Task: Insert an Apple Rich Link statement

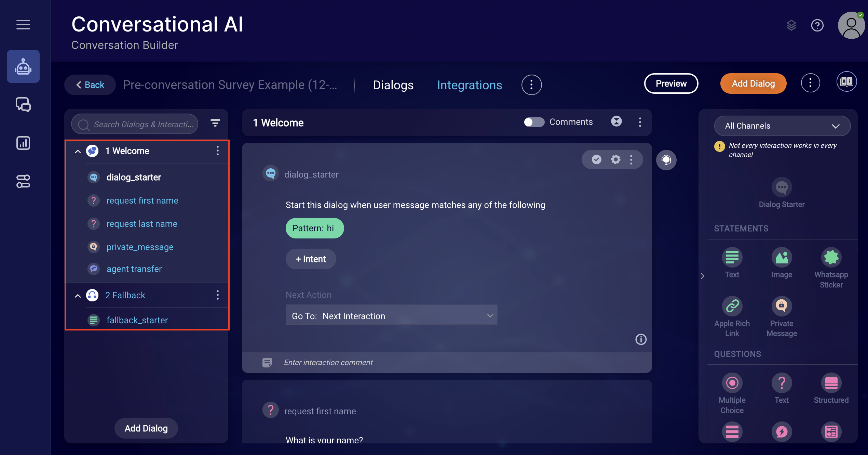Action: click(732, 305)
